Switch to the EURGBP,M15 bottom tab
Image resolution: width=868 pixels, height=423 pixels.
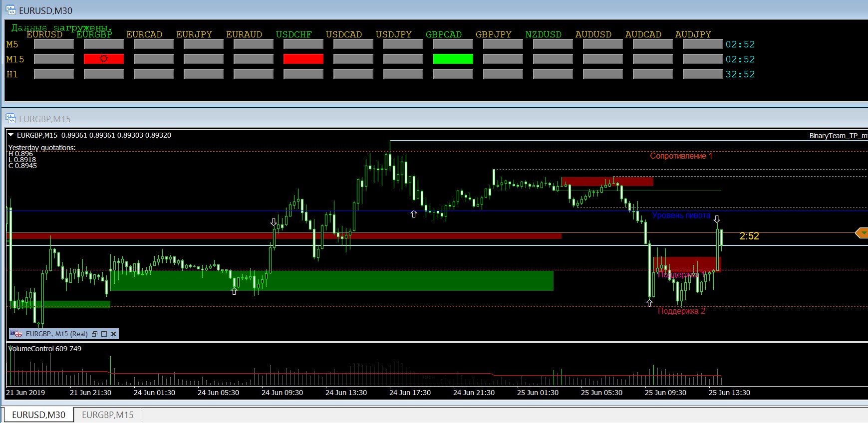pyautogui.click(x=108, y=415)
